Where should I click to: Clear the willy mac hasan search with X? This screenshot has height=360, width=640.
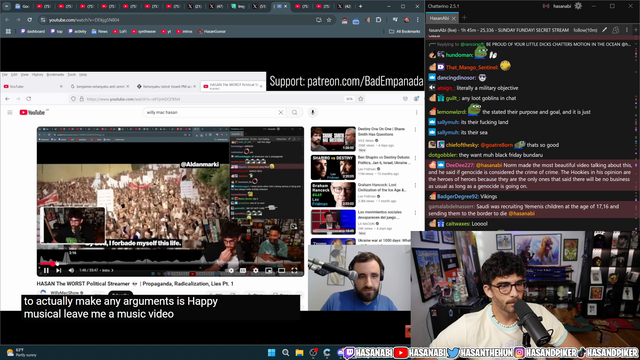pos(281,112)
